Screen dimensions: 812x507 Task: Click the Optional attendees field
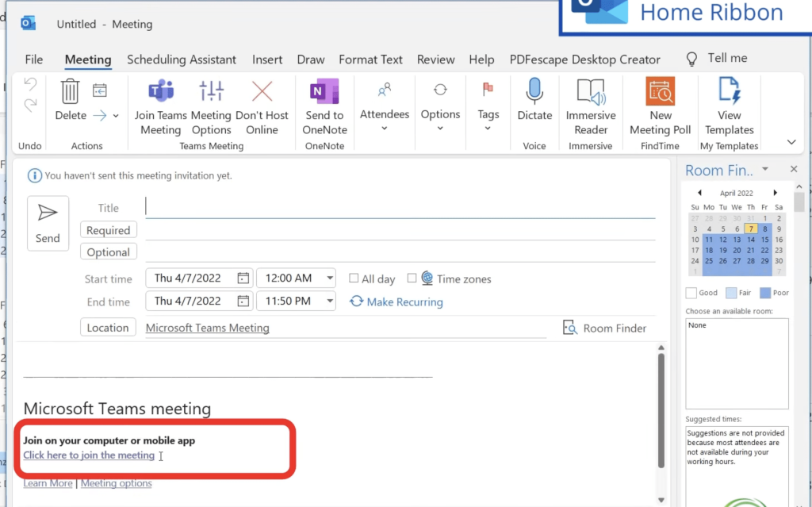tap(400, 252)
